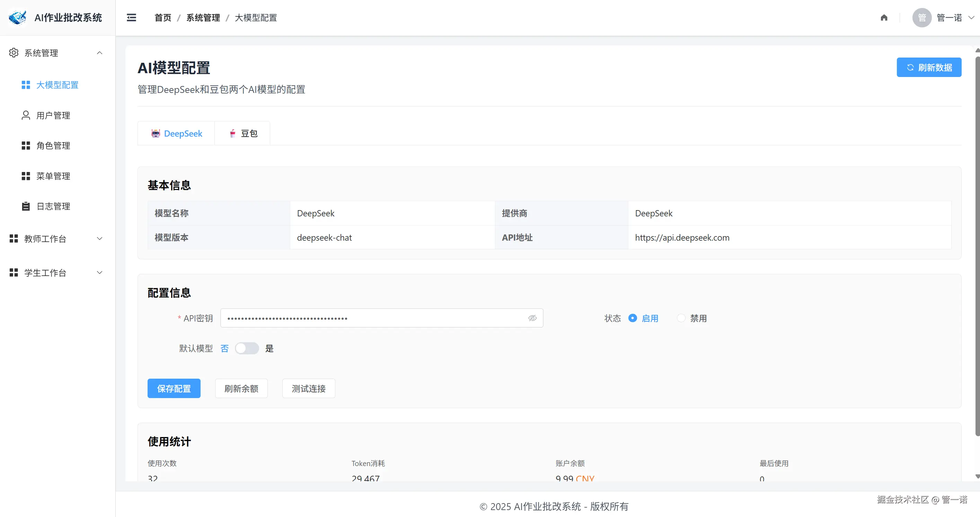Image resolution: width=980 pixels, height=517 pixels.
Task: Collapse the 系统管理 menu chevron
Action: tap(100, 53)
